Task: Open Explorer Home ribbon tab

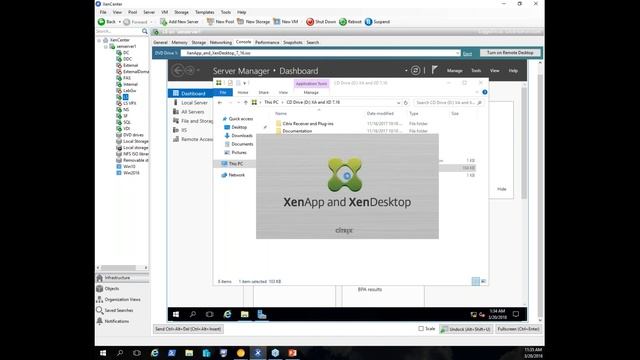Action: pyautogui.click(x=243, y=93)
